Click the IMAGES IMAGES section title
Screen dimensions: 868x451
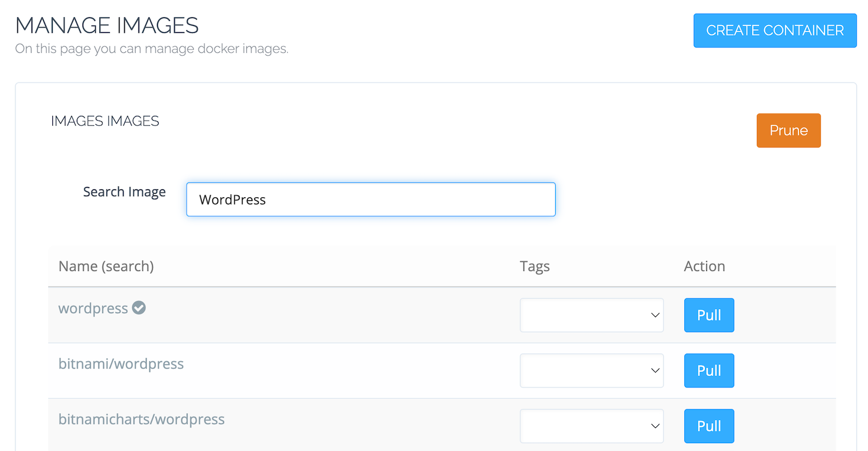(x=105, y=121)
